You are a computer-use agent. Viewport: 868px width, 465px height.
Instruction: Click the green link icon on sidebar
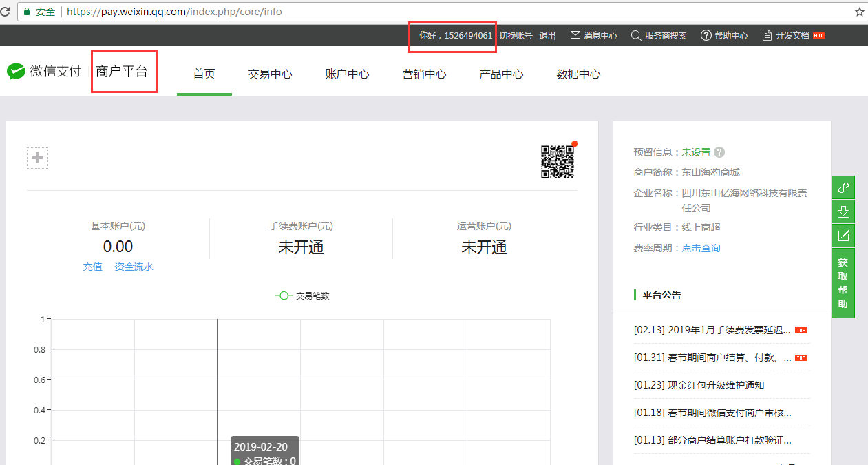point(843,187)
